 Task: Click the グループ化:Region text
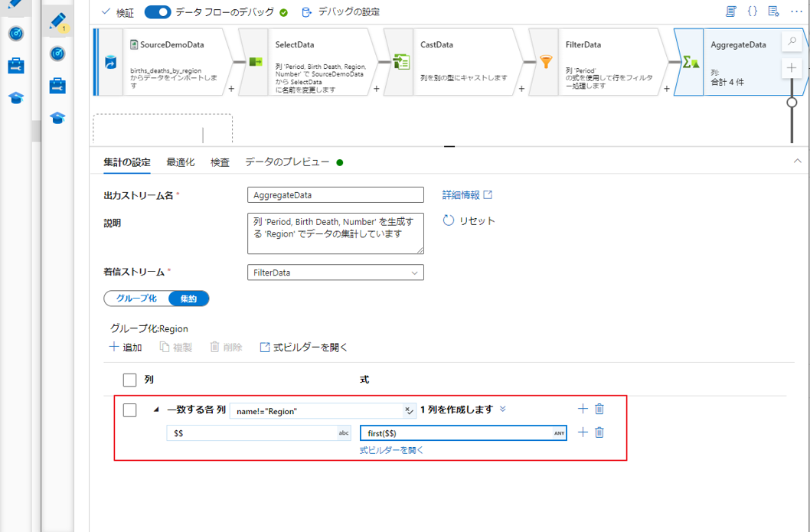[x=149, y=328]
